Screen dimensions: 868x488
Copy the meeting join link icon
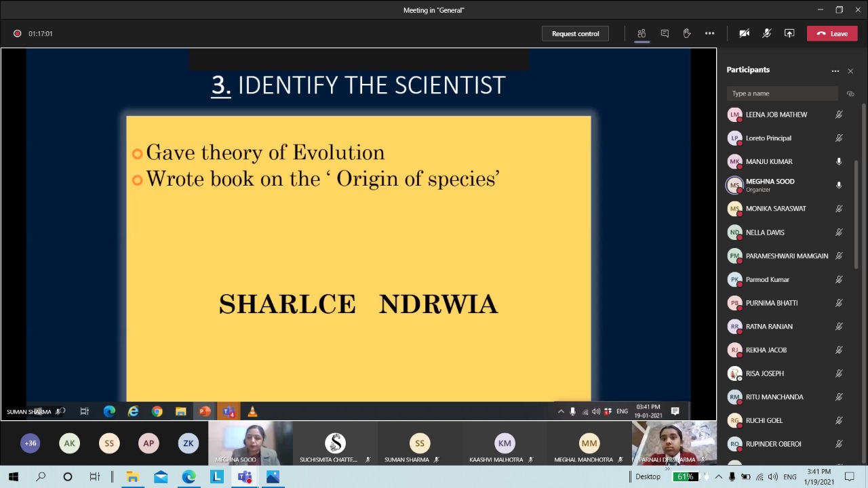point(850,94)
